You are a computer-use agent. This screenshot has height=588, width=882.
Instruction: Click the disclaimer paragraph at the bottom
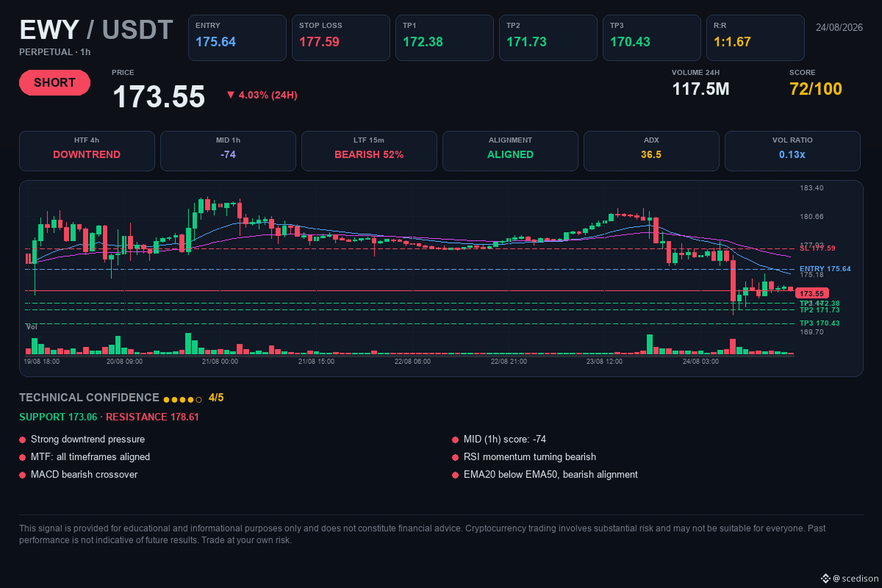pos(422,534)
